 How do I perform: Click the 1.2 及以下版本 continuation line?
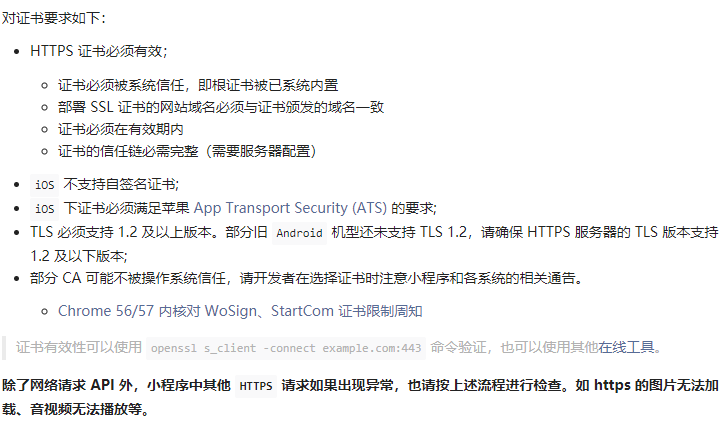click(79, 256)
